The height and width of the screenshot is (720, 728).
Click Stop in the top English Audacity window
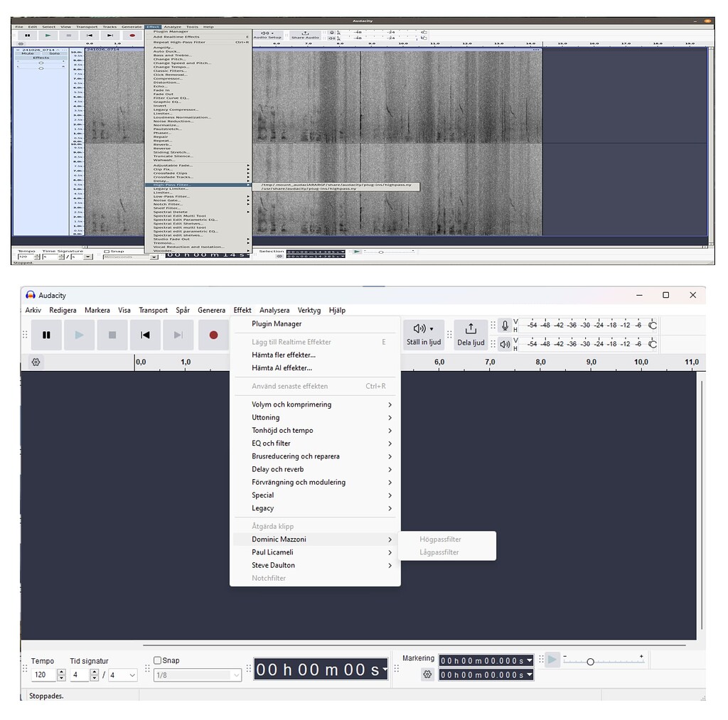click(69, 36)
